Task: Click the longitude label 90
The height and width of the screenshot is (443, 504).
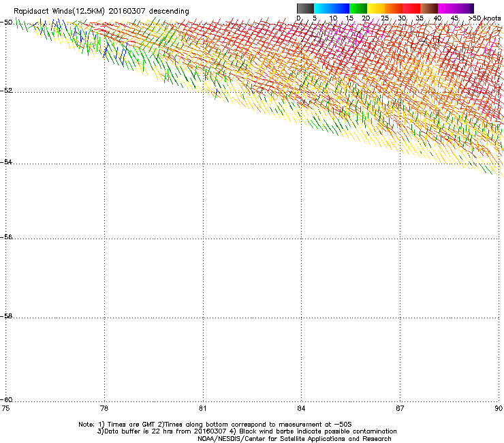Action: (499, 408)
